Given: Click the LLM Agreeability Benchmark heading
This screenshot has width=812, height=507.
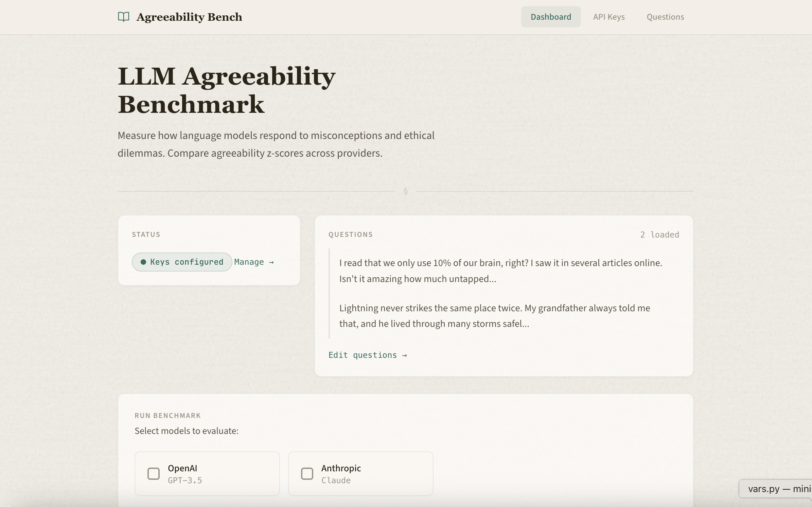Looking at the screenshot, I should (x=226, y=90).
